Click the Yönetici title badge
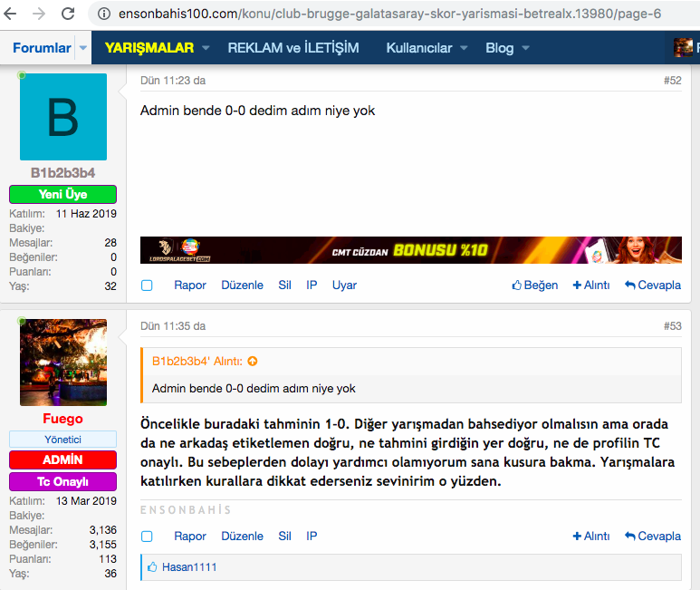 (x=63, y=440)
